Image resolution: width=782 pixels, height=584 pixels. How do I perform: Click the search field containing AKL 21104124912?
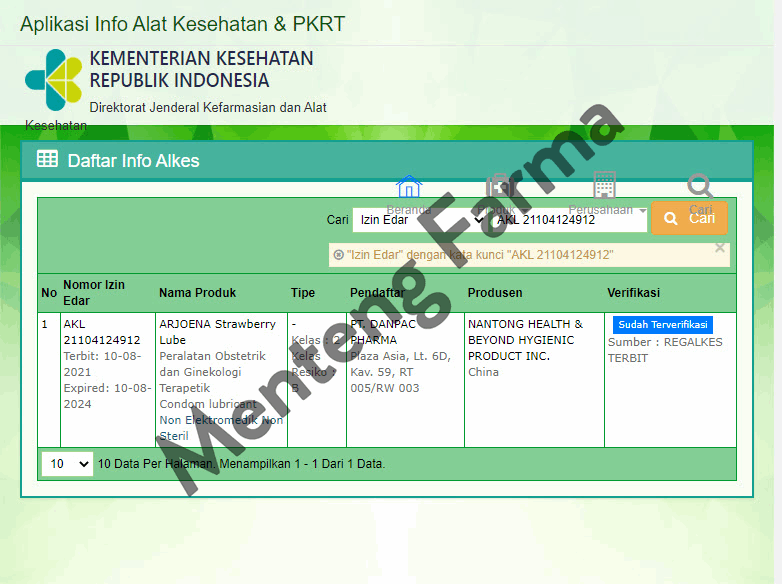point(568,220)
